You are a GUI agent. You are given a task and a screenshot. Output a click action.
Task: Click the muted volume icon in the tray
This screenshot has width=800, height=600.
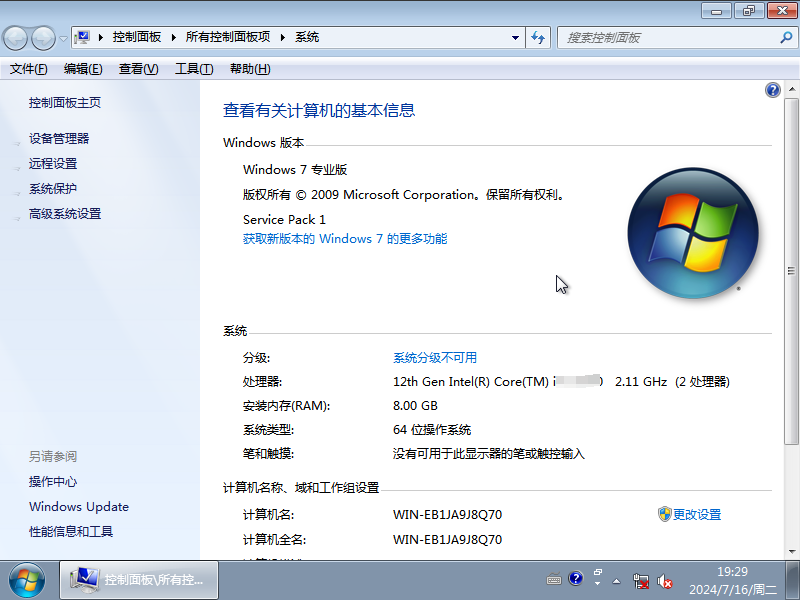click(x=665, y=580)
